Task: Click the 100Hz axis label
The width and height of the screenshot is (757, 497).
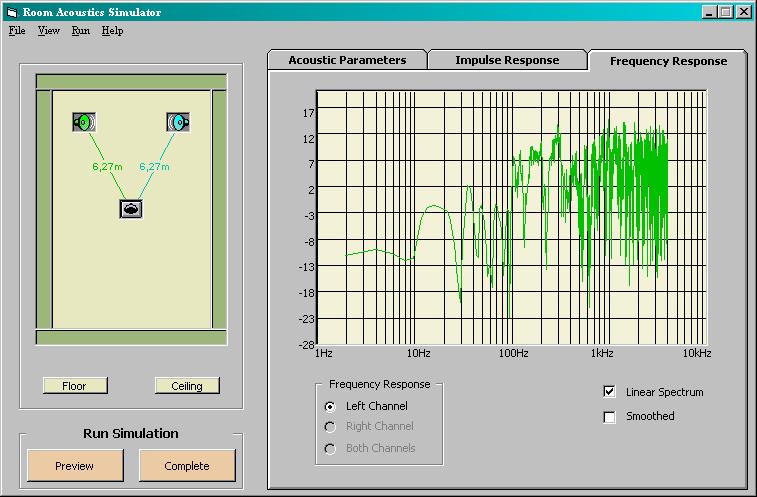Action: [x=513, y=354]
